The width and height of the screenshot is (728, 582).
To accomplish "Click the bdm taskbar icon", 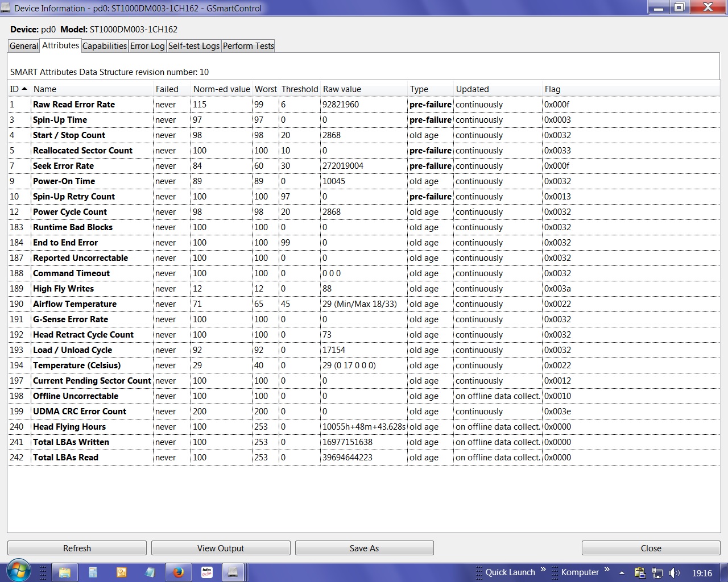I will click(x=207, y=572).
